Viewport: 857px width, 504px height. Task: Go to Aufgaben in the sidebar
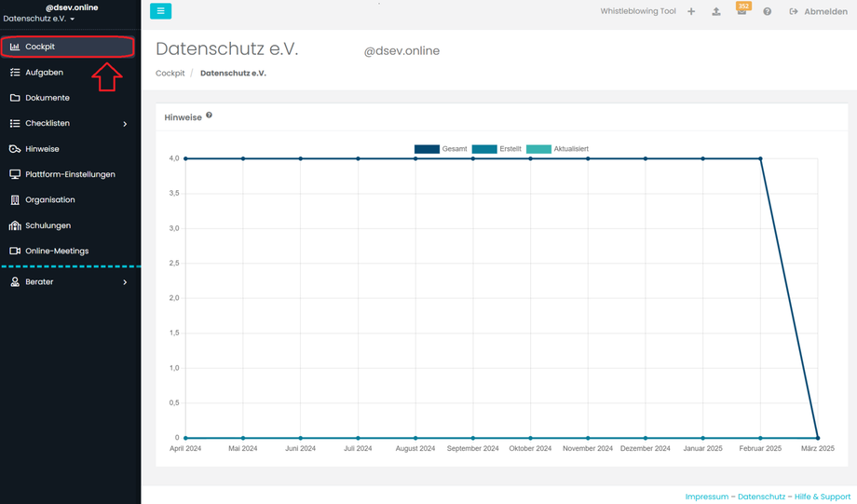[x=44, y=72]
